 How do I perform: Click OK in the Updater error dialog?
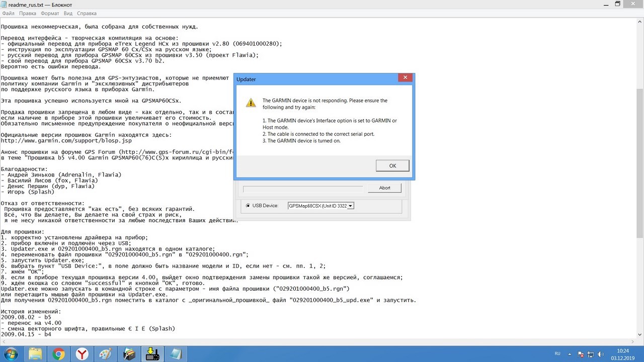[x=392, y=166]
